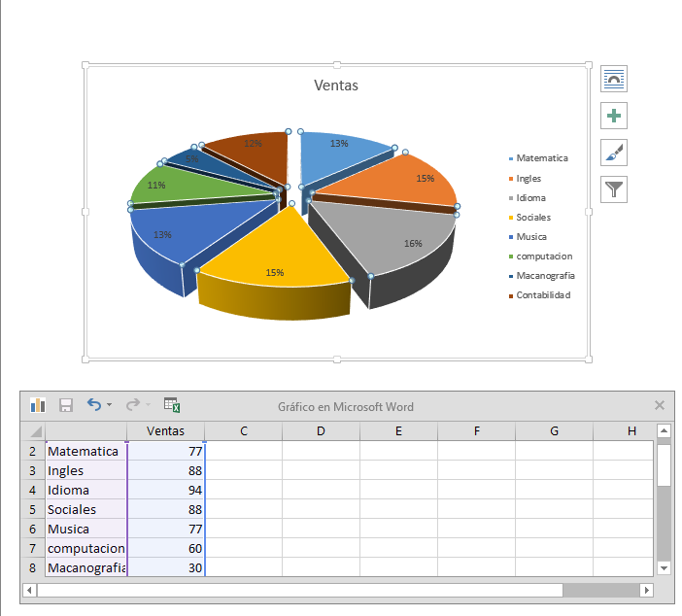Select the Ventas column header cell
The height and width of the screenshot is (616, 682).
pyautogui.click(x=165, y=431)
